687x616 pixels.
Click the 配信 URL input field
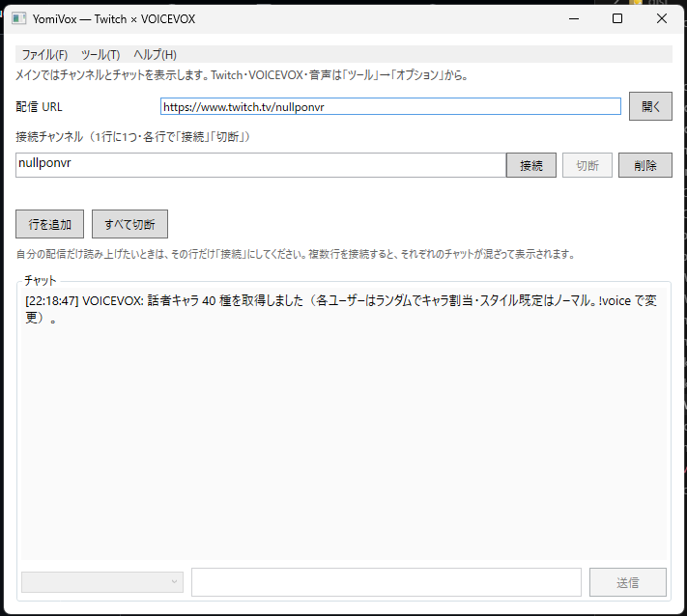point(390,106)
